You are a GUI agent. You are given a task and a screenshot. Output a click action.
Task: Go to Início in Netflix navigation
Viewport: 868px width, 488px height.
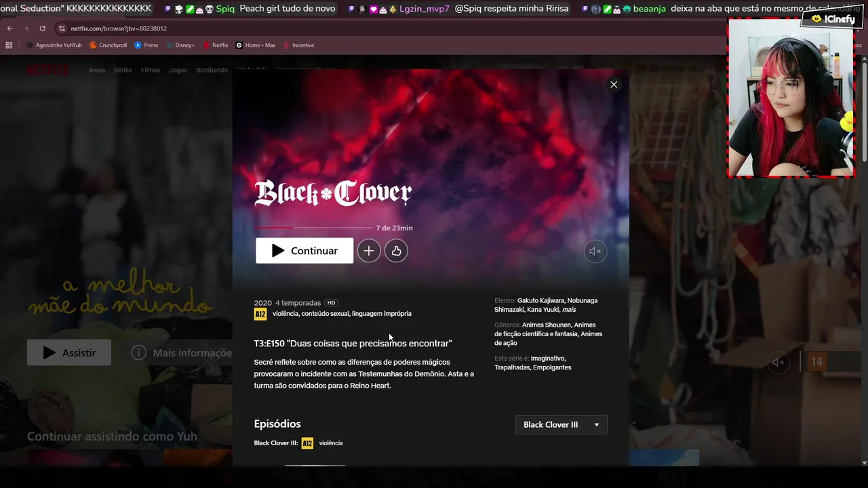pos(97,70)
